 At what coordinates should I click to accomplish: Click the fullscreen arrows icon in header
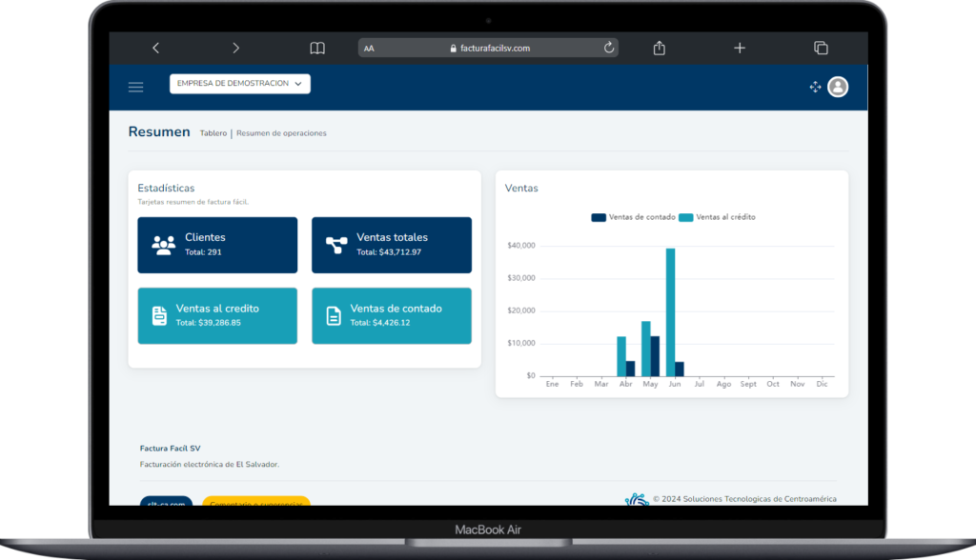[816, 87]
